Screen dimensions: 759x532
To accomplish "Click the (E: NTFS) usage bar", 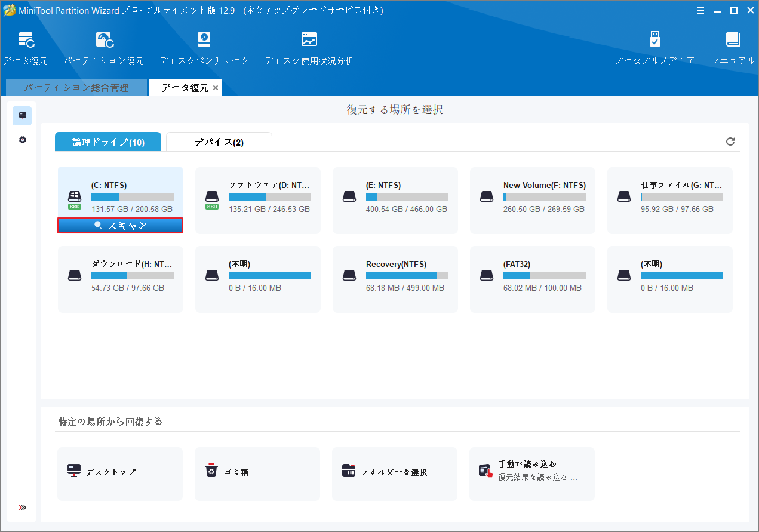I will [407, 197].
